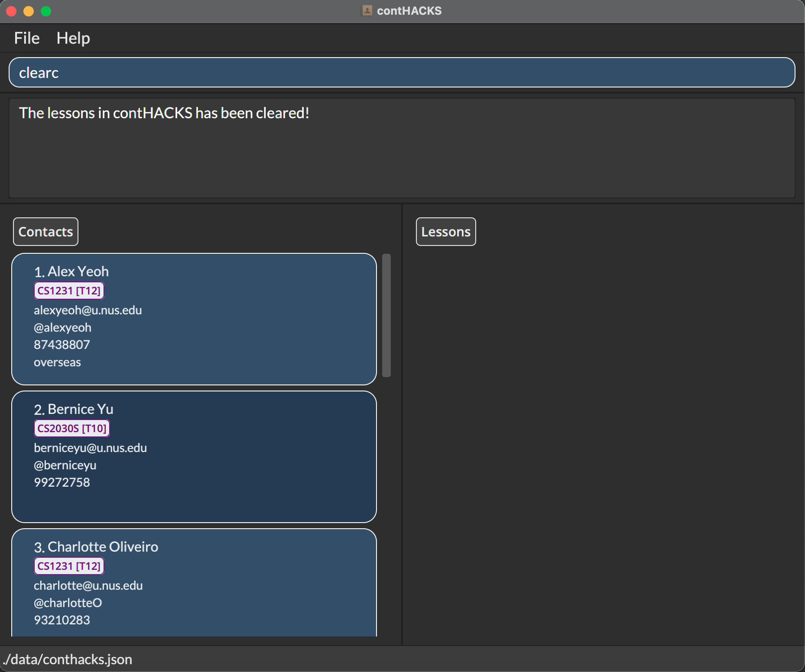Click the command input box containing clearc
Screen dimensions: 805x672
click(402, 72)
